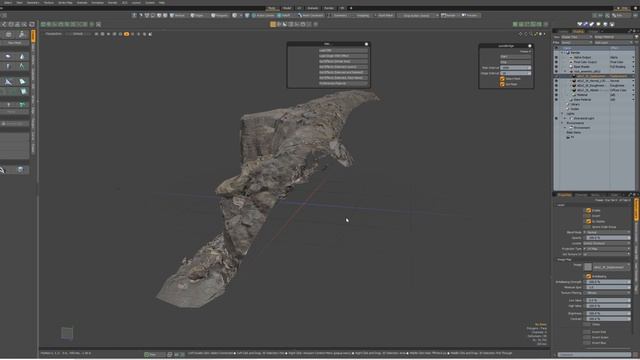Collapse the Render item in shader tree

pos(562,53)
